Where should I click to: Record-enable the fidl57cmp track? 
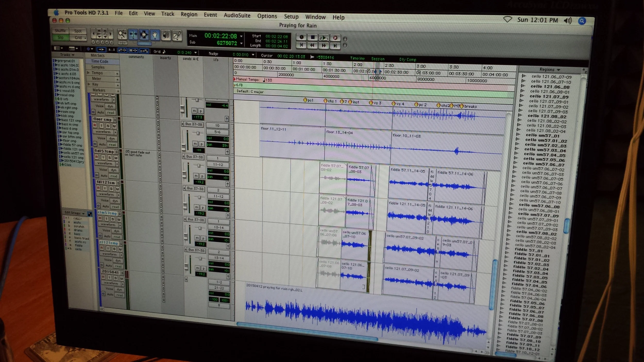coord(97,157)
